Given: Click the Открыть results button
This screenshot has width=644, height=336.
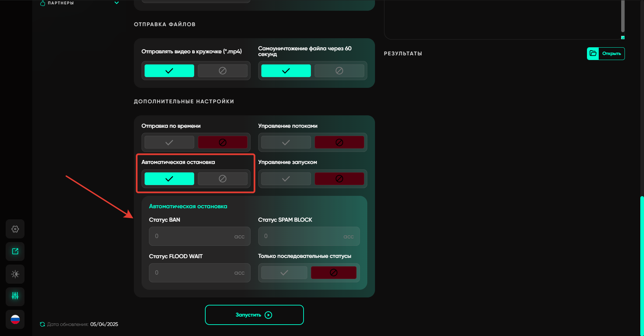Looking at the screenshot, I should (x=611, y=54).
